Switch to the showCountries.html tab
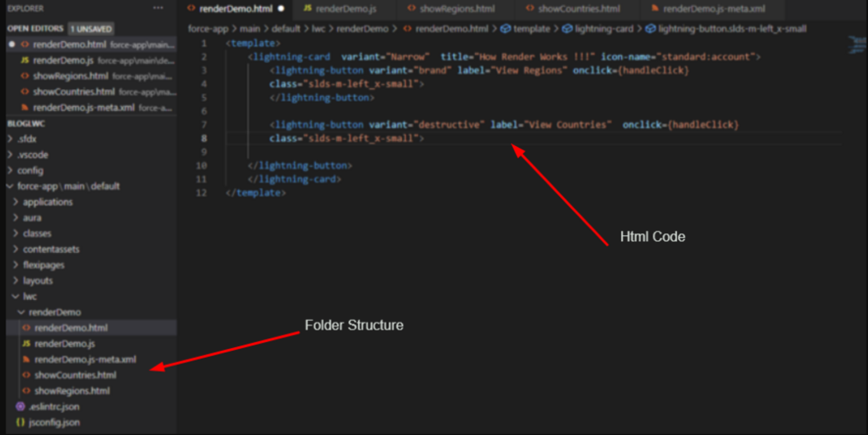Image resolution: width=868 pixels, height=435 pixels. click(x=578, y=9)
